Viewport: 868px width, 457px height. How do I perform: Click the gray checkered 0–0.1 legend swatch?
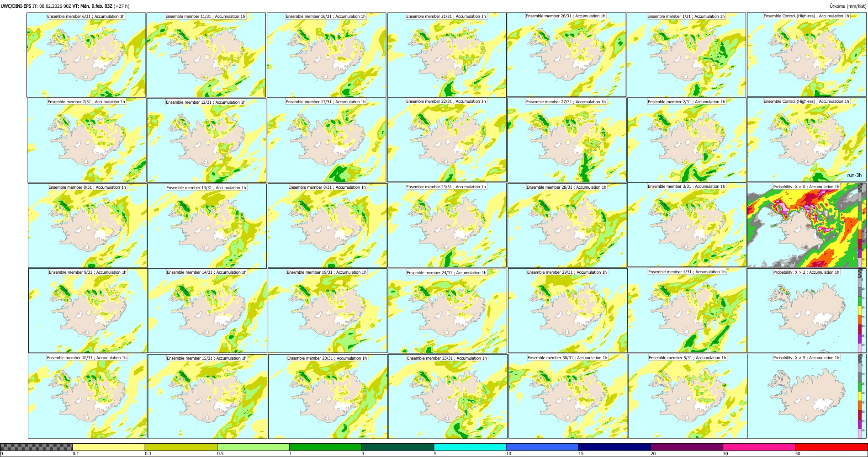coord(37,447)
